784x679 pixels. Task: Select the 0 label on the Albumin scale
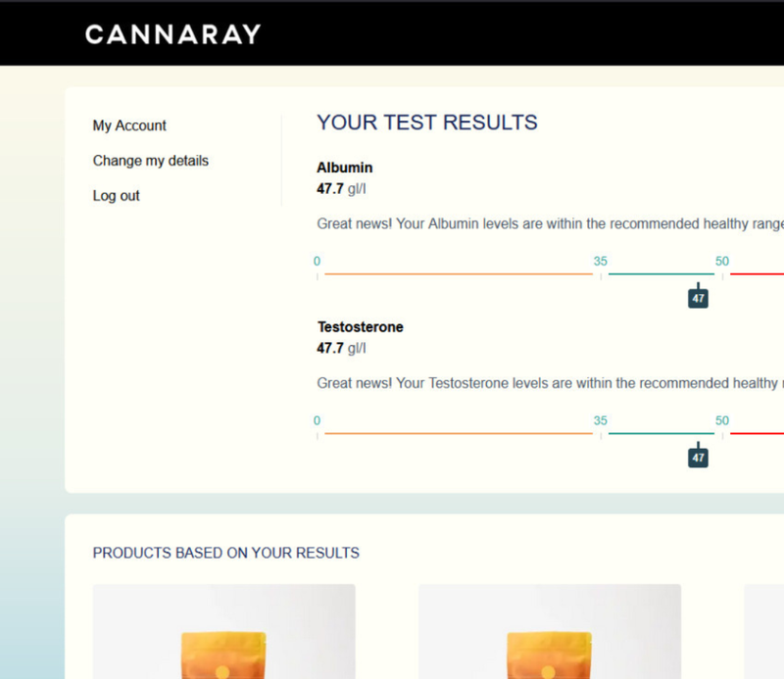[x=317, y=261]
